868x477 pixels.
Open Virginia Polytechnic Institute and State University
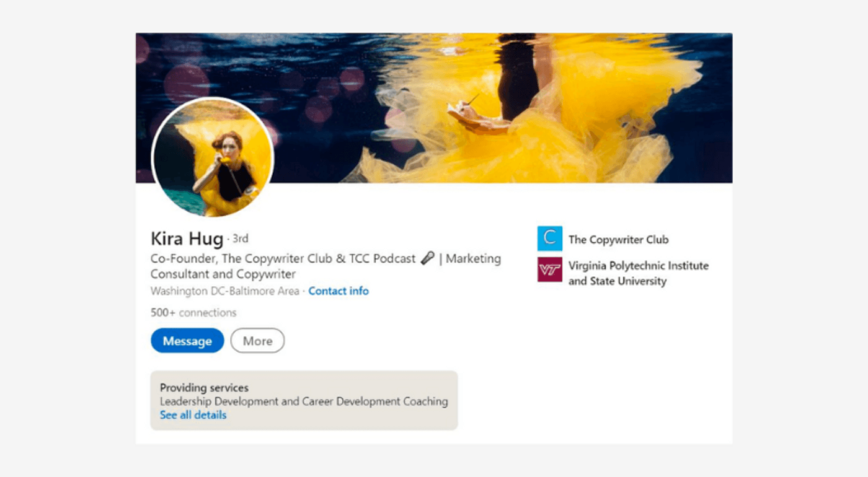point(638,273)
